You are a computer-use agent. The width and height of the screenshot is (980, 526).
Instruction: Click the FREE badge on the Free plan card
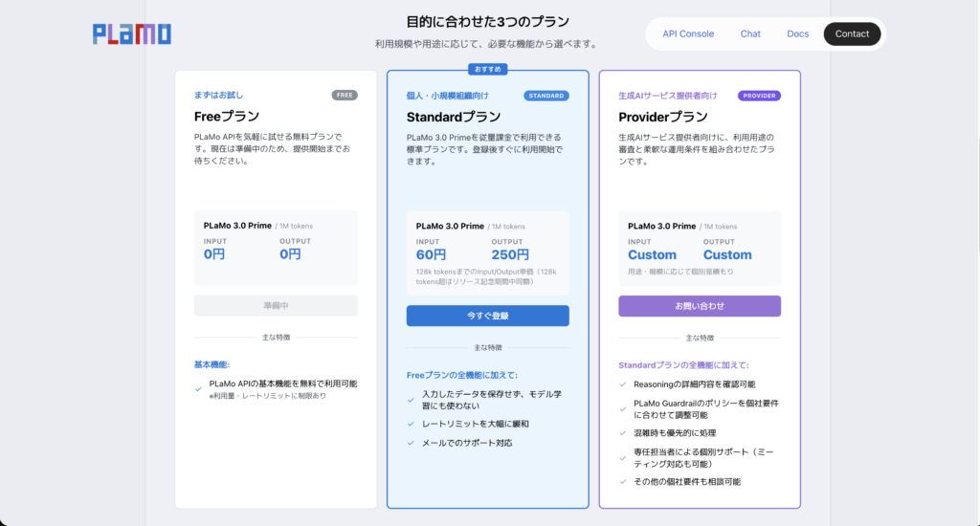pos(345,95)
